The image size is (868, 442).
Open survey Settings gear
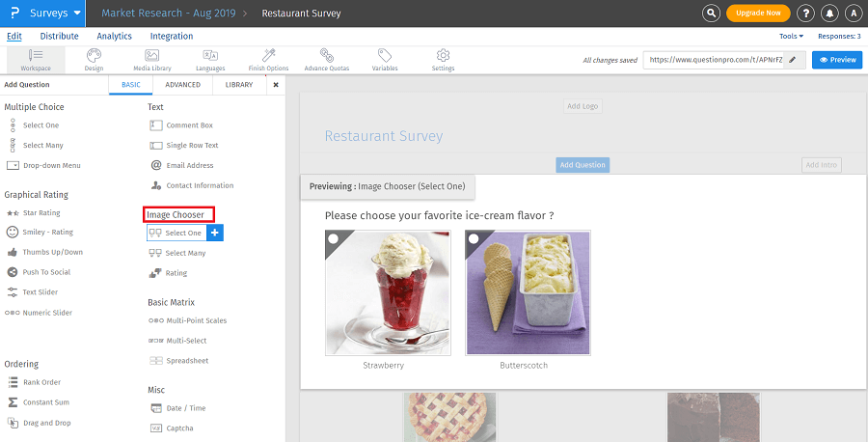click(443, 60)
